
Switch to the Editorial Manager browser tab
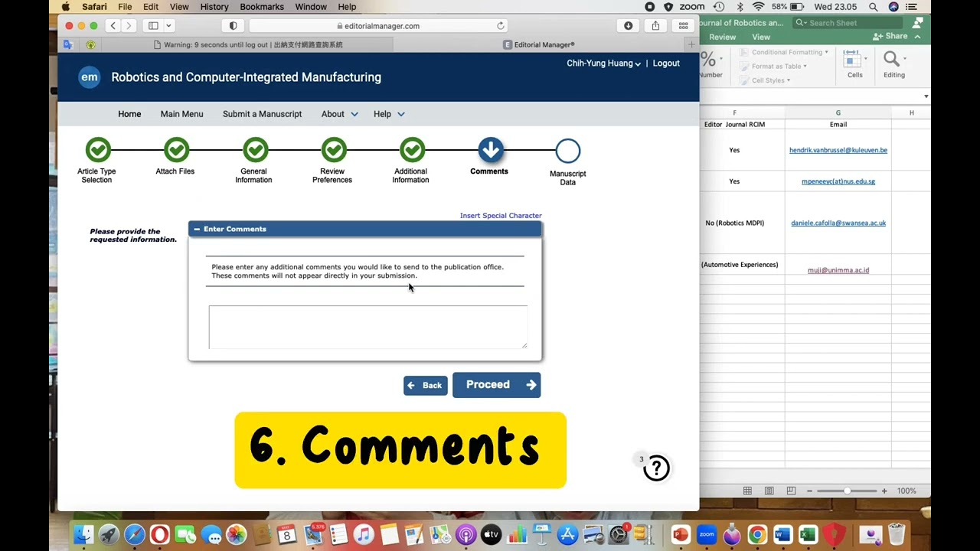pyautogui.click(x=539, y=44)
